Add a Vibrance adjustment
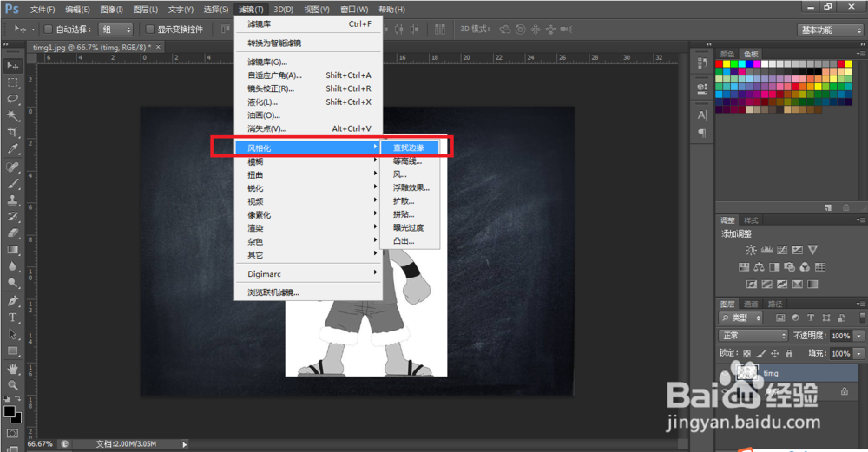Screen dimensions: 868x452 (812, 250)
